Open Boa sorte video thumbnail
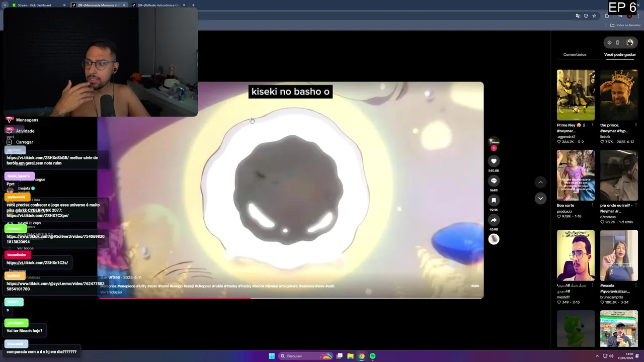Screen dimensions: 644x362 pyautogui.click(x=576, y=175)
